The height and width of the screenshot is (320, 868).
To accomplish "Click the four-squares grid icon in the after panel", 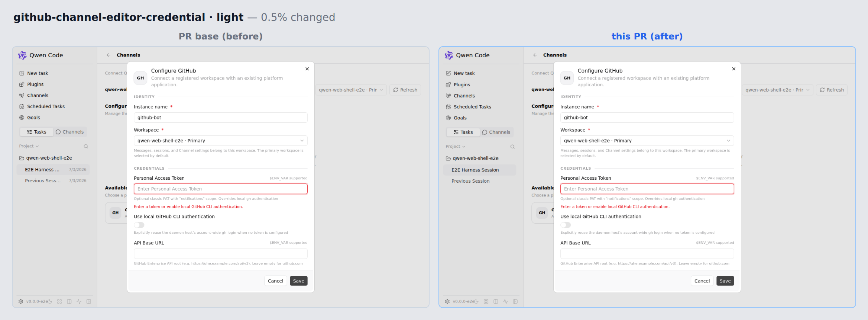I will pyautogui.click(x=486, y=301).
